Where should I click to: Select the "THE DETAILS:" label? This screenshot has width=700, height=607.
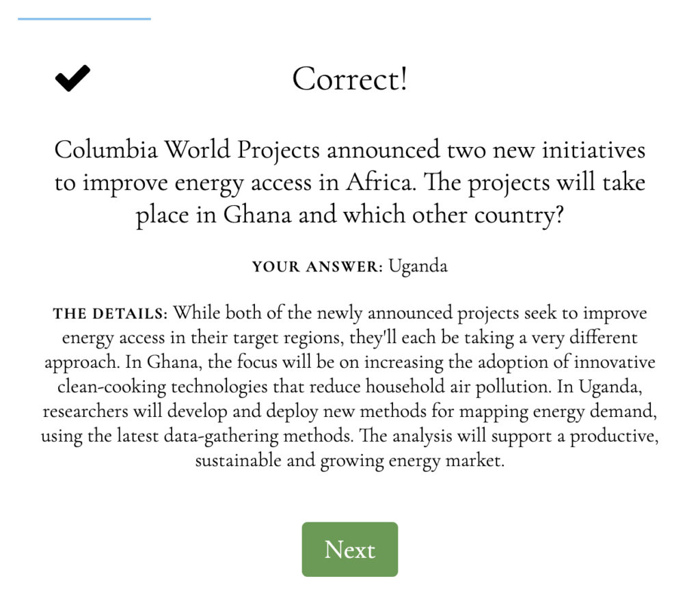[x=110, y=313]
